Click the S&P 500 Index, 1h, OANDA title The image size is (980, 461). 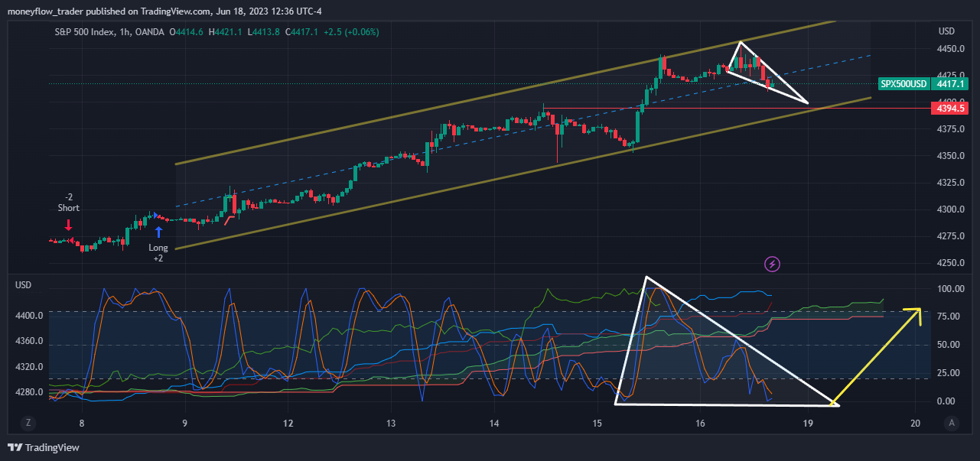pyautogui.click(x=109, y=32)
